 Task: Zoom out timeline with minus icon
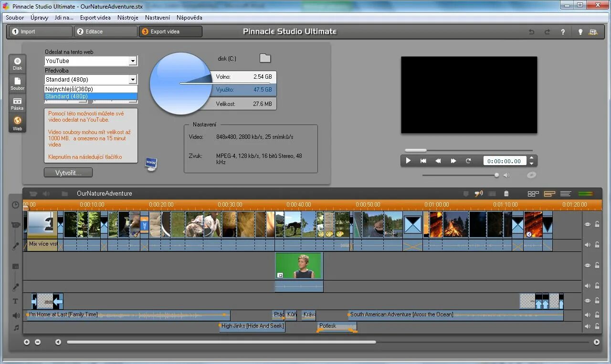point(38,342)
